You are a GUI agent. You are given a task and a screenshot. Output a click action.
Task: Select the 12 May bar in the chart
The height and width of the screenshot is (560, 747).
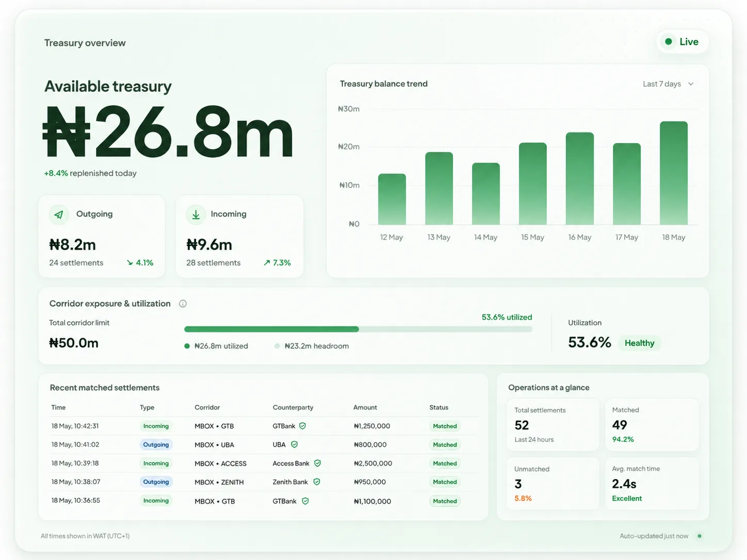click(392, 199)
